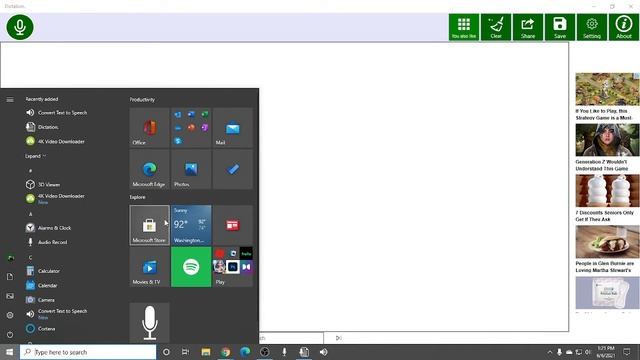The width and height of the screenshot is (640, 360).
Task: Open the Pictures icon in Start sidebar
Action: coord(10,296)
